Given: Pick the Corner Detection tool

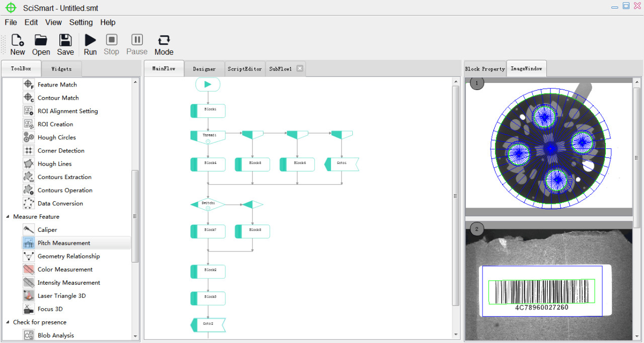Looking at the screenshot, I should [61, 150].
